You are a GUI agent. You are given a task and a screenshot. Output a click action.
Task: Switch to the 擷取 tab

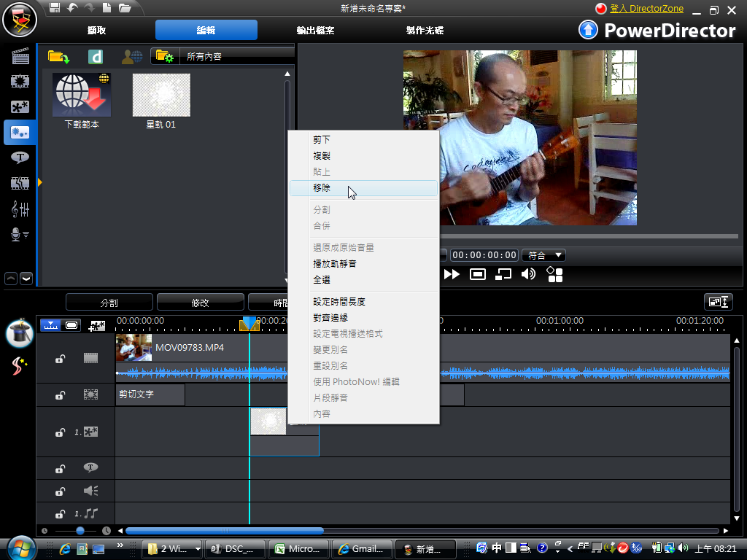[x=97, y=31]
